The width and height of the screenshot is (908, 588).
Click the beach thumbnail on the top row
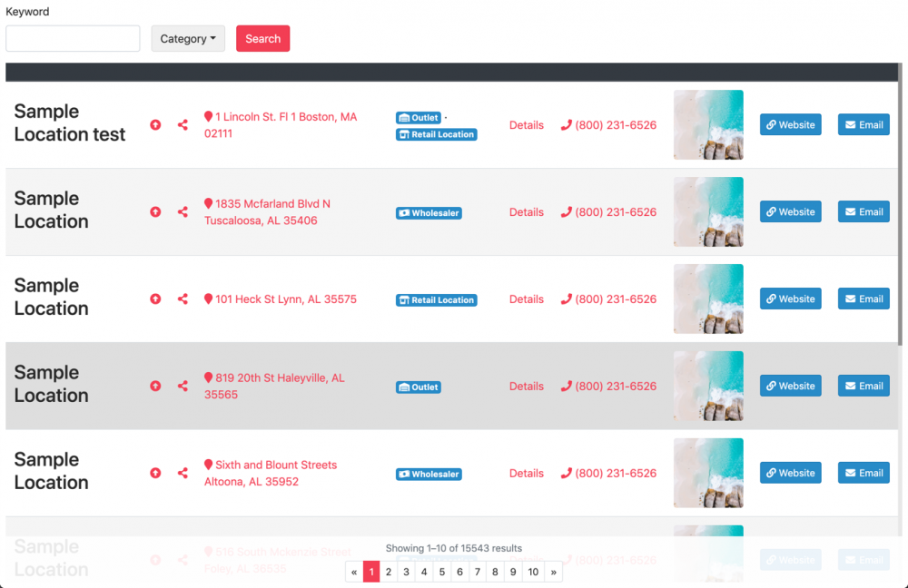[x=708, y=124]
